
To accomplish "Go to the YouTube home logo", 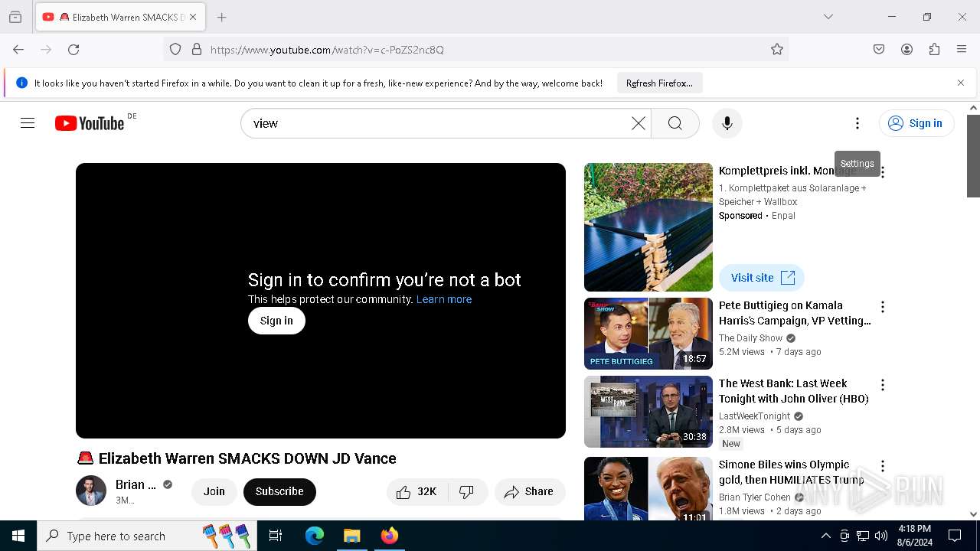I will click(x=90, y=123).
